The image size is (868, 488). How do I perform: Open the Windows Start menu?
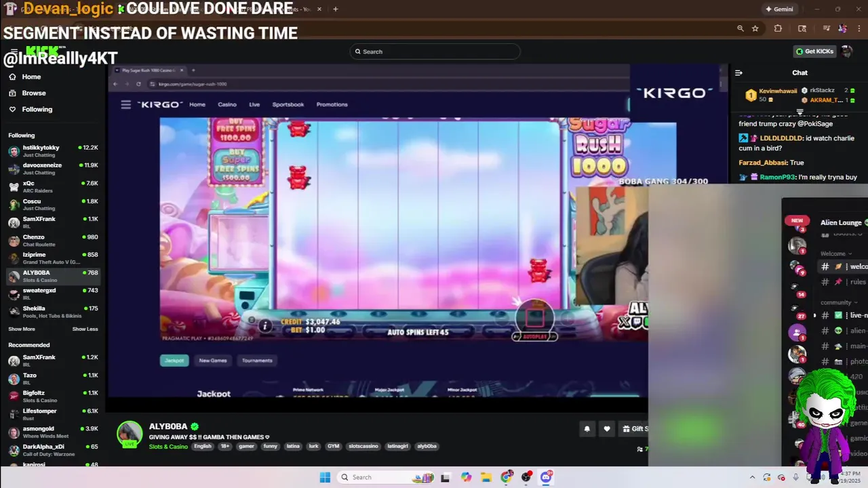pos(325,477)
